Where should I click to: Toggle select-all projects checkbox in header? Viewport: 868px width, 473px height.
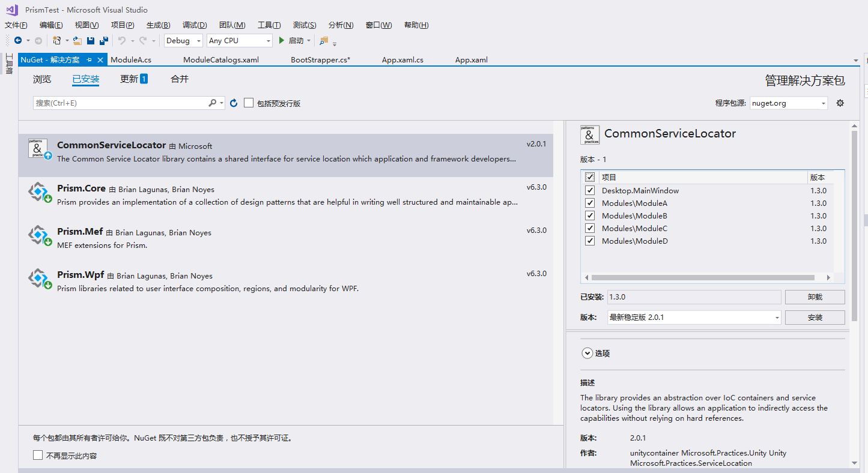coord(590,177)
